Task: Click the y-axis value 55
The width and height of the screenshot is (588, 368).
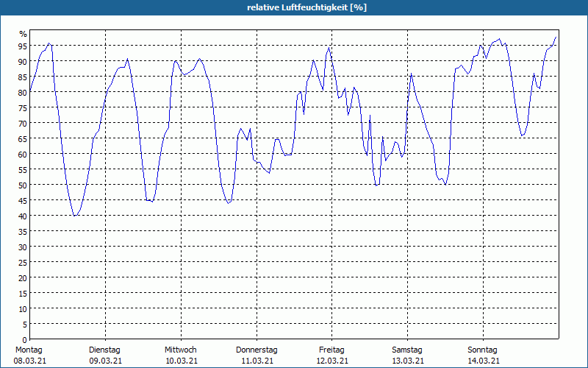Action: [23, 170]
